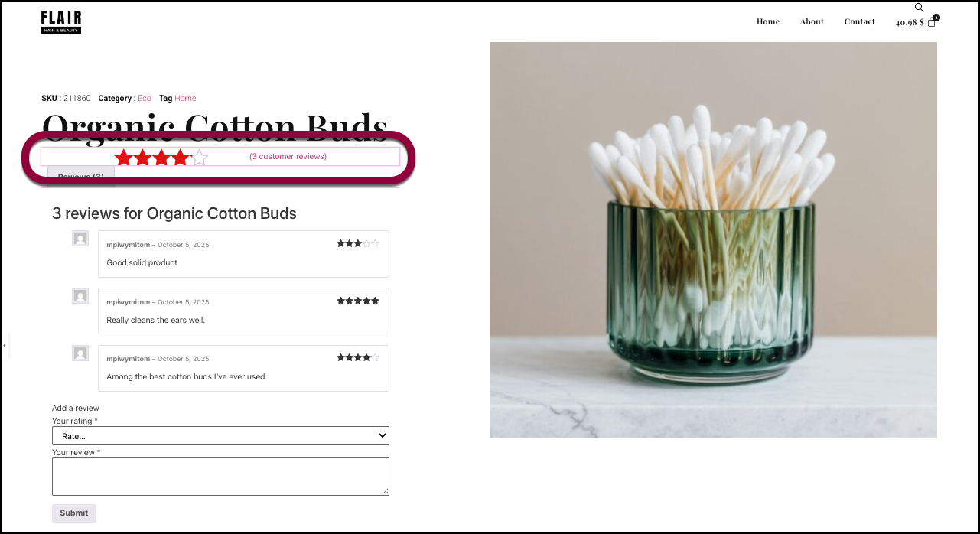The width and height of the screenshot is (980, 534).
Task: Click the search magnifier icon
Action: pos(919,8)
